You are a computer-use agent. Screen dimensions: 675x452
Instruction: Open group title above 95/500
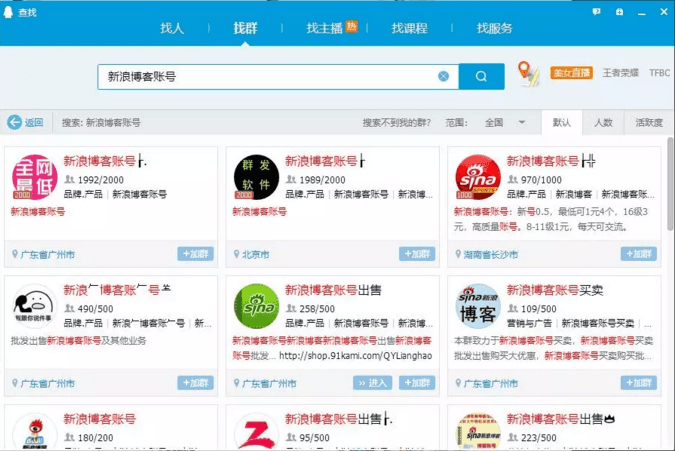(x=339, y=419)
